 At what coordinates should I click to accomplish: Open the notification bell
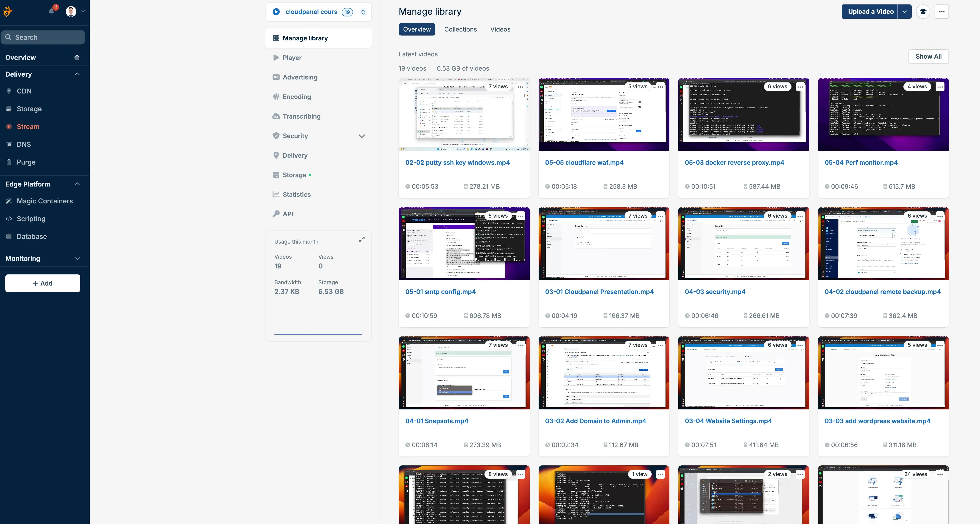click(x=52, y=11)
